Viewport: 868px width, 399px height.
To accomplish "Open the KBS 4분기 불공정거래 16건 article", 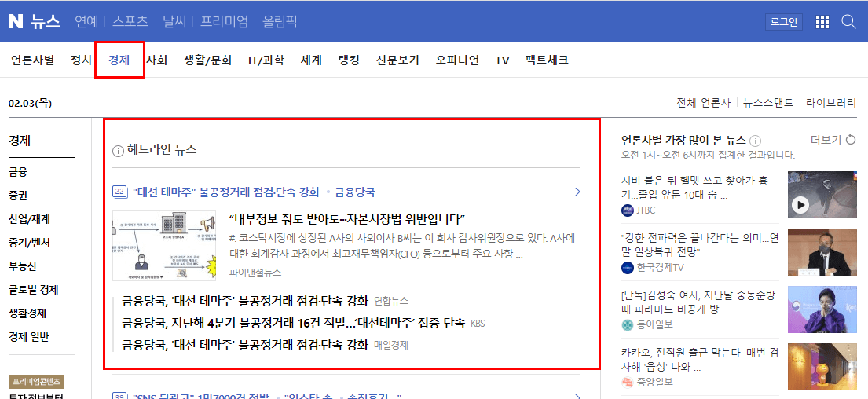I will coord(294,323).
